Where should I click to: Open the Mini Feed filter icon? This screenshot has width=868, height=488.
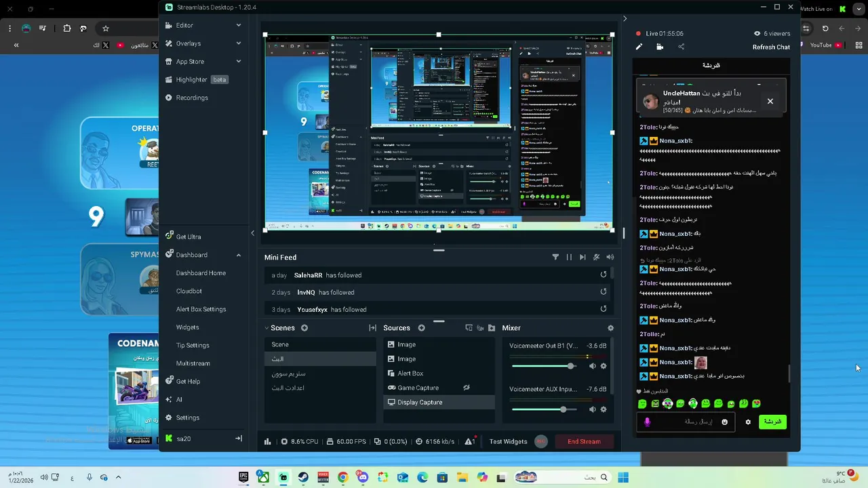click(x=555, y=257)
